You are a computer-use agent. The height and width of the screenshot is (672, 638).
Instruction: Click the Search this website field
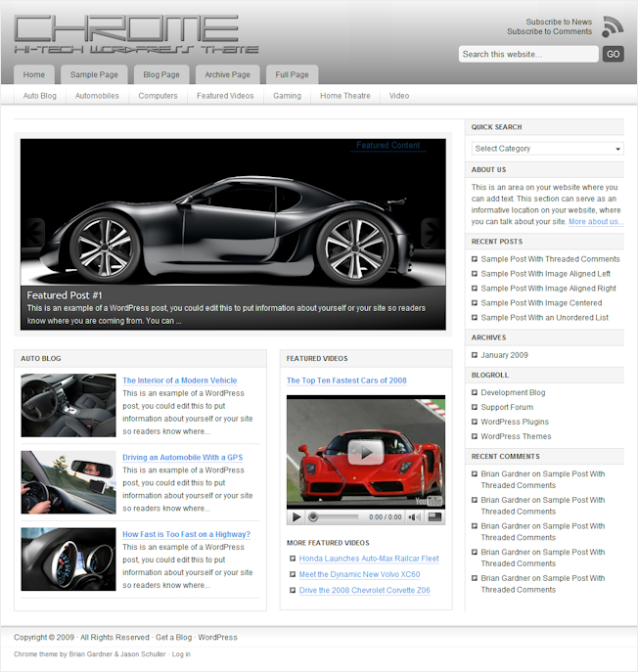pos(528,54)
